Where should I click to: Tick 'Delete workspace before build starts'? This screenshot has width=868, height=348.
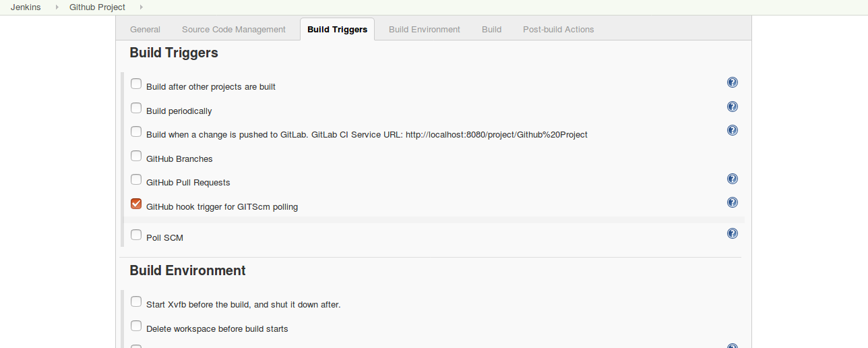(x=136, y=326)
